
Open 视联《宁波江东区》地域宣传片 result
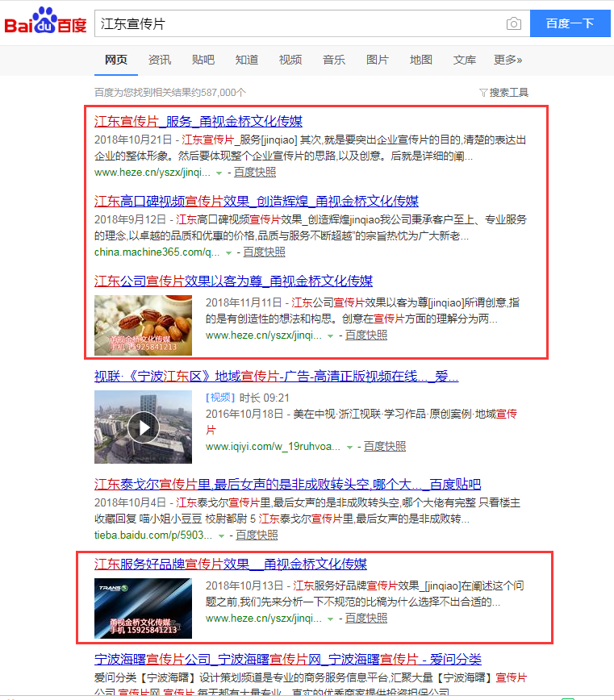click(x=277, y=377)
